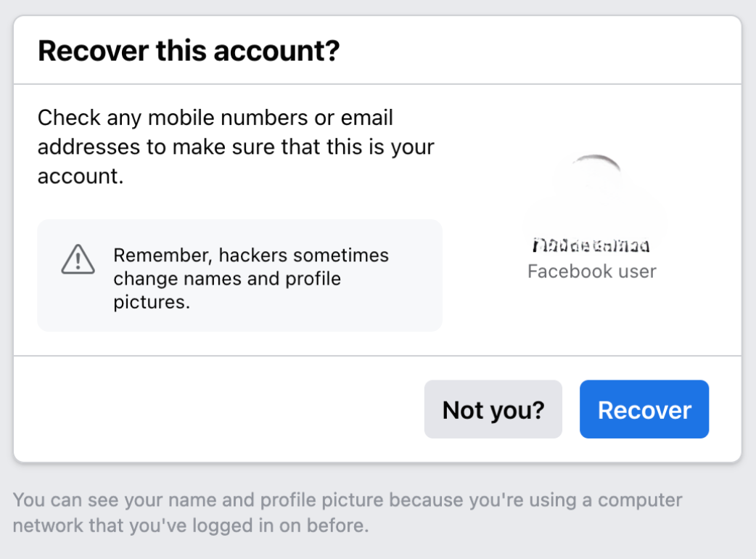Screen dimensions: 756x559
Task: Click the instruction text about mobile numbers
Action: [235, 146]
